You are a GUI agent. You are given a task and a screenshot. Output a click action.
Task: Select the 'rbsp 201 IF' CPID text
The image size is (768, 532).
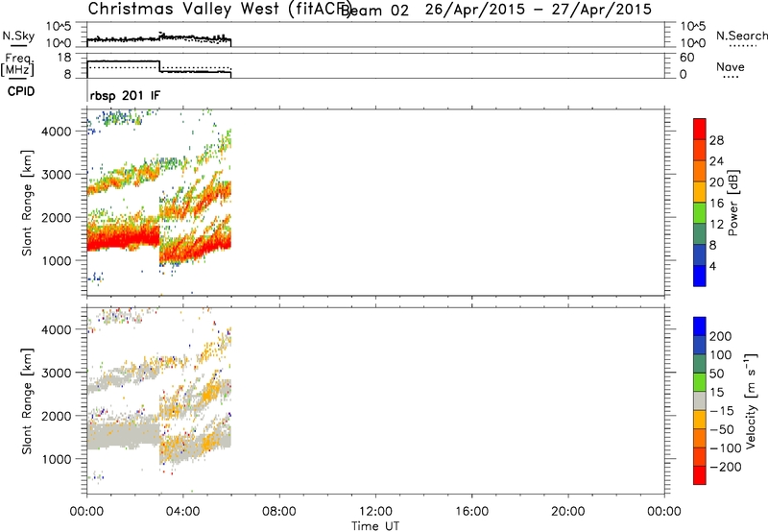coord(125,95)
